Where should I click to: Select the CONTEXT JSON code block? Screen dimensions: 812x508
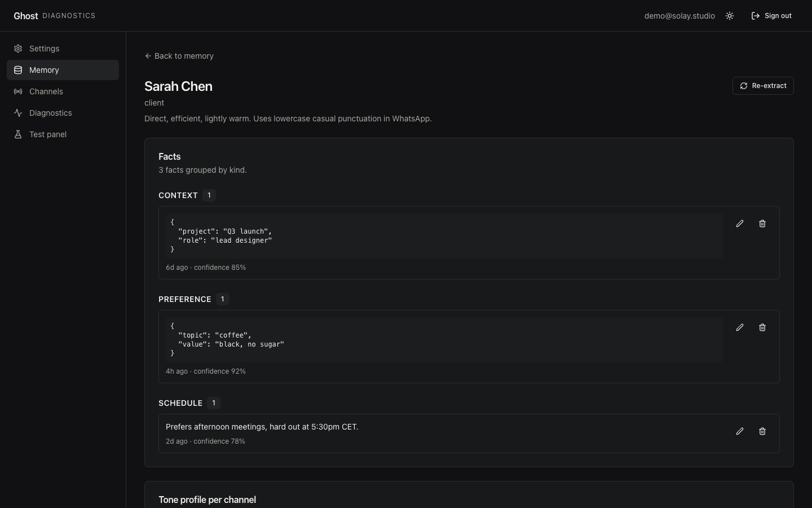click(444, 236)
